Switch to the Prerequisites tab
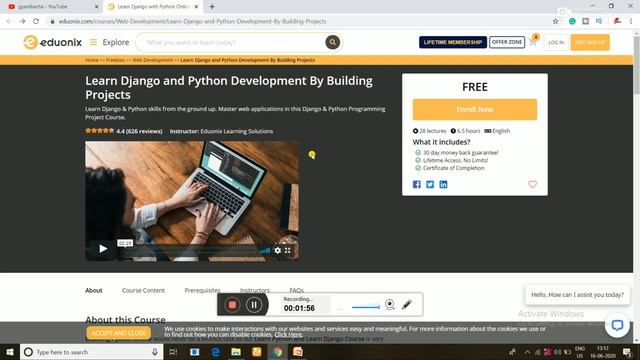Viewport: 640px width, 360px height. pyautogui.click(x=202, y=291)
